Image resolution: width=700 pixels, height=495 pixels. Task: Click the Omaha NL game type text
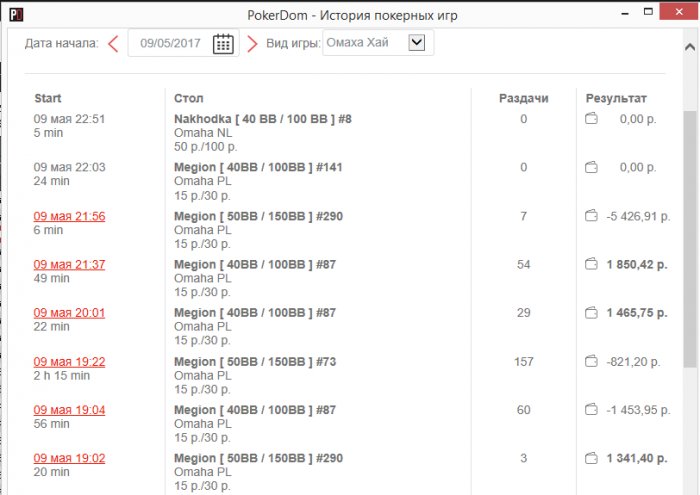tap(203, 133)
